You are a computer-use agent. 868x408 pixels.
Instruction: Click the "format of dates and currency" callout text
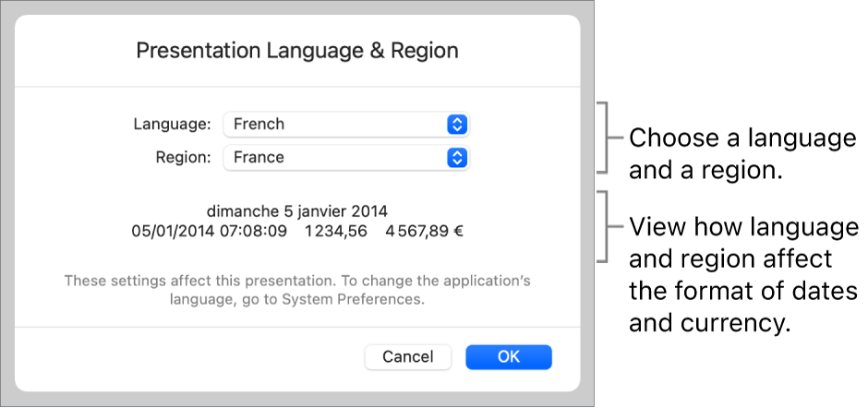741,307
